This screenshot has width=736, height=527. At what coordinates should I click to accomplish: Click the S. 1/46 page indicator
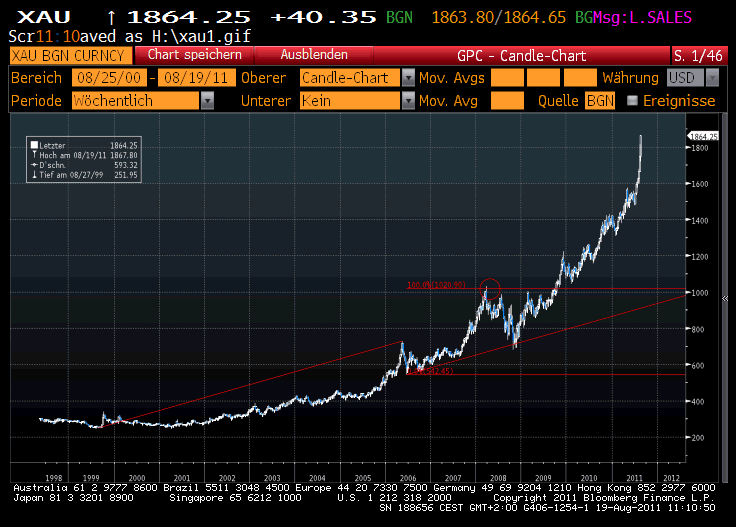(x=698, y=55)
